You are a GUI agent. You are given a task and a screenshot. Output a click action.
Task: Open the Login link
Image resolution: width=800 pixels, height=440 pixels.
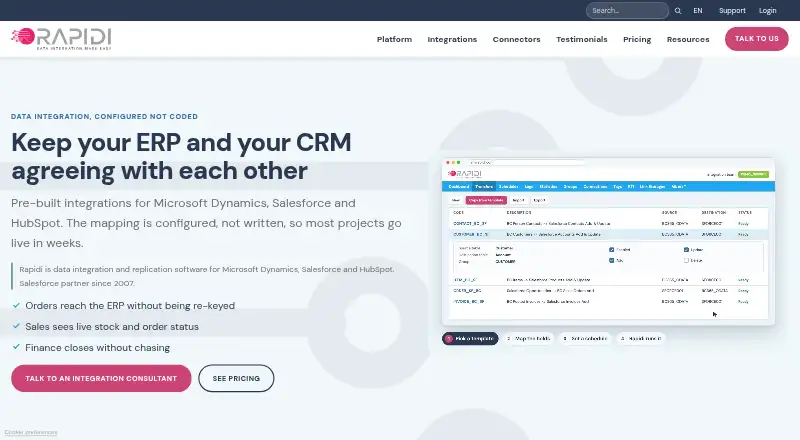(x=767, y=11)
